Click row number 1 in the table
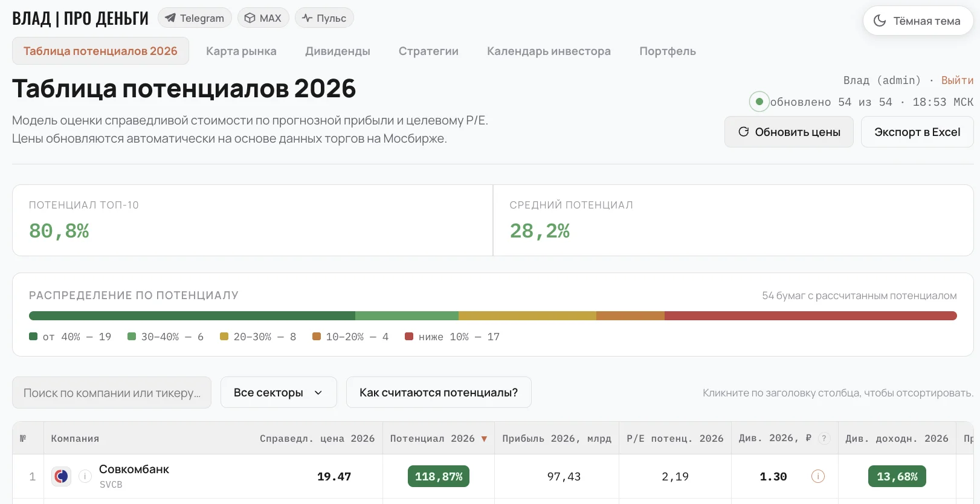 [33, 476]
